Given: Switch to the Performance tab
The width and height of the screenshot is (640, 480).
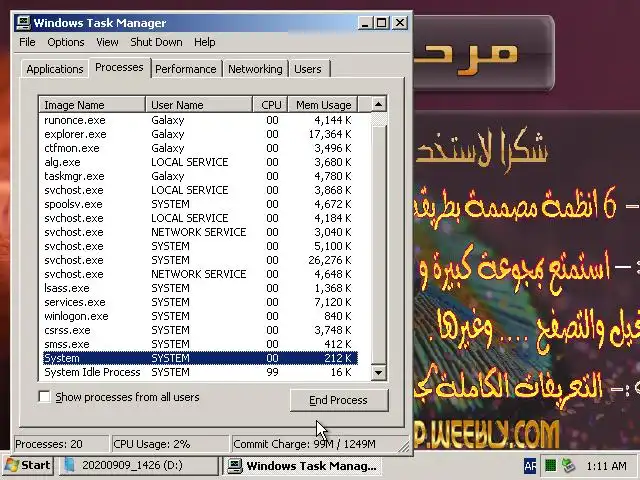Looking at the screenshot, I should 186,69.
